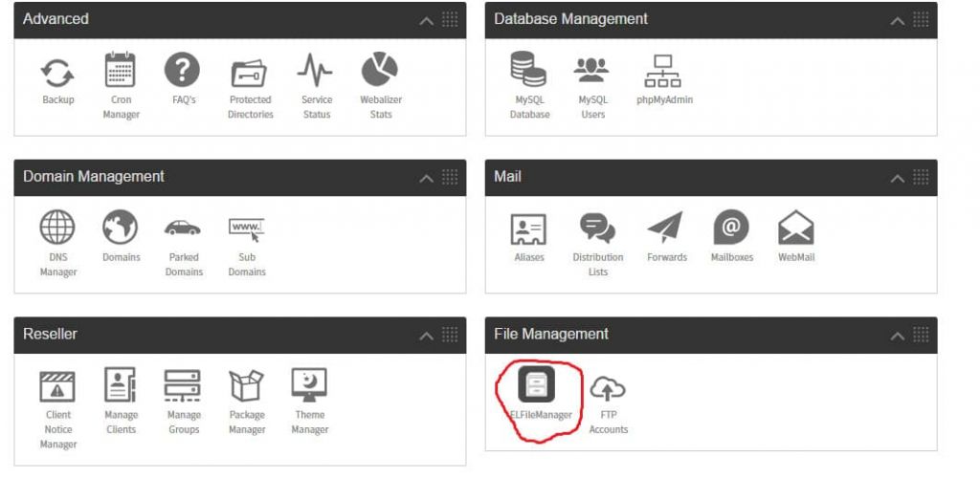
Task: Open Package Manager
Action: tap(247, 402)
